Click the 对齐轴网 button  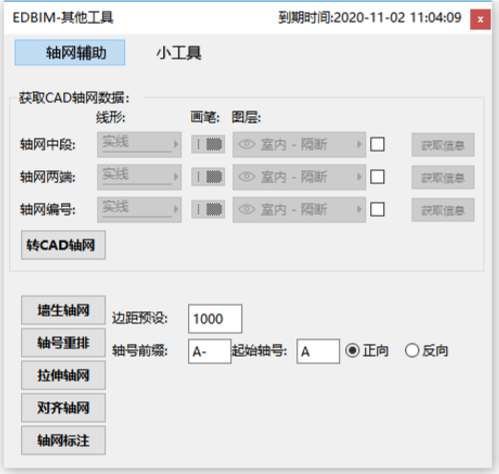(x=63, y=407)
